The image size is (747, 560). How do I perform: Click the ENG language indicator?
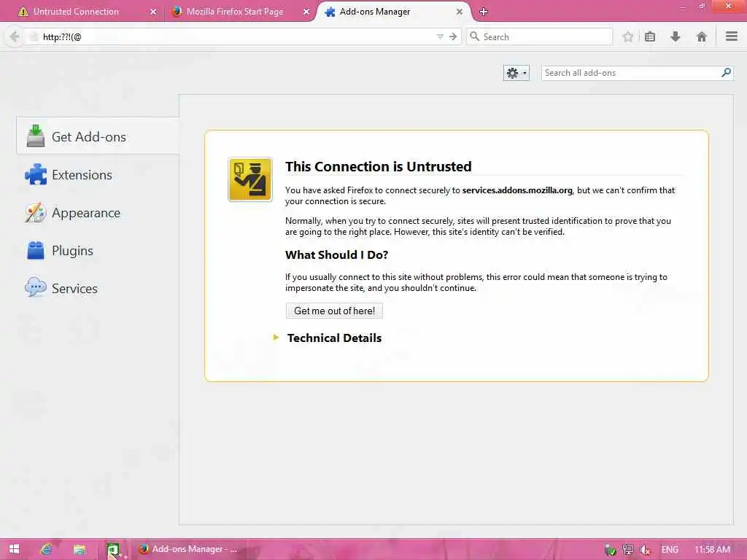(670, 550)
